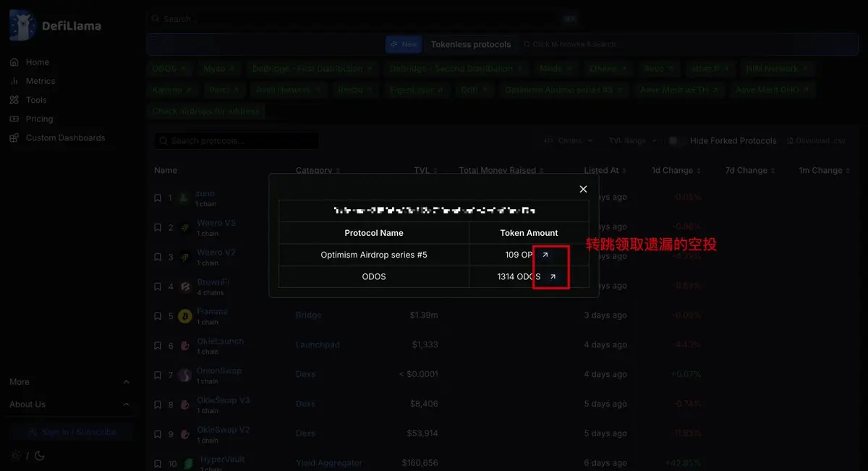The image size is (868, 471).
Task: Switch to dark theme moon icon
Action: (40, 456)
